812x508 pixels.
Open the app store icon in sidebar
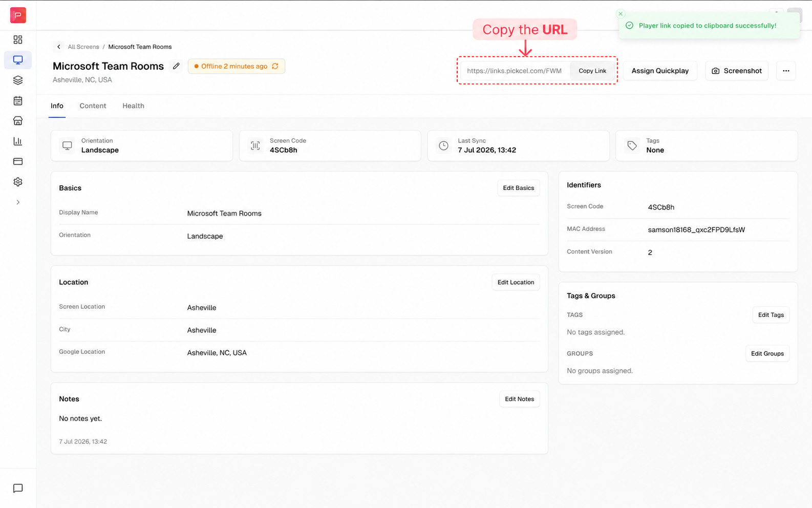pos(18,121)
